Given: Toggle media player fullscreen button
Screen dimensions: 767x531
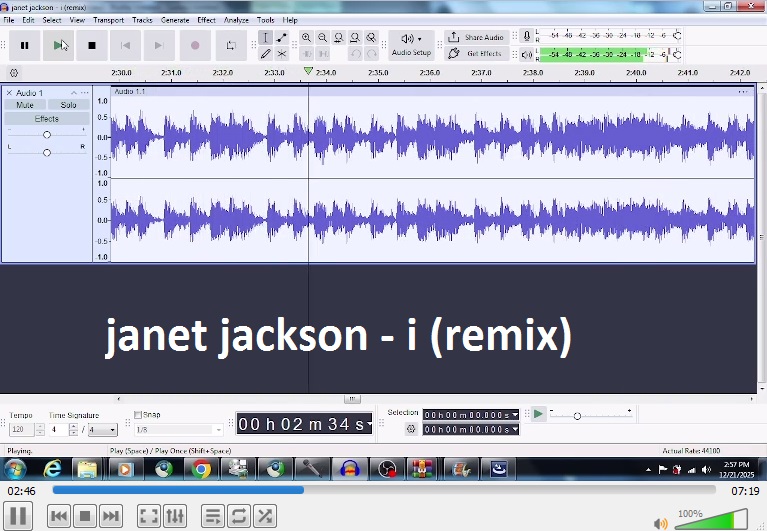Looking at the screenshot, I should tap(149, 516).
